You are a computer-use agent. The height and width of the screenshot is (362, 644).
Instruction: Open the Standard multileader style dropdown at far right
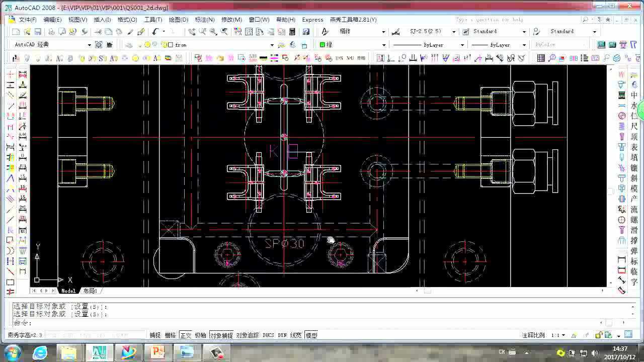pyautogui.click(x=594, y=32)
